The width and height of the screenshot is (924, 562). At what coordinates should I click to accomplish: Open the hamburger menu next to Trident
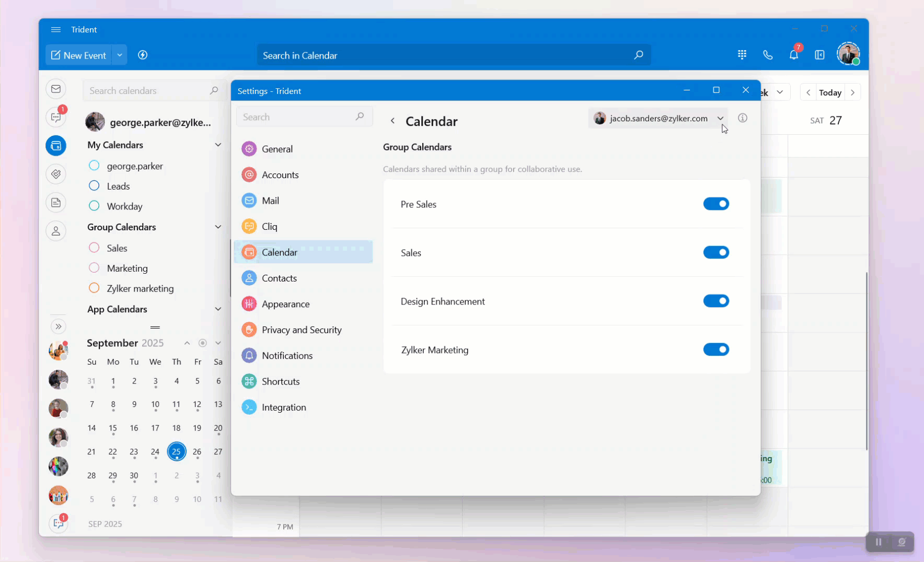pos(56,30)
